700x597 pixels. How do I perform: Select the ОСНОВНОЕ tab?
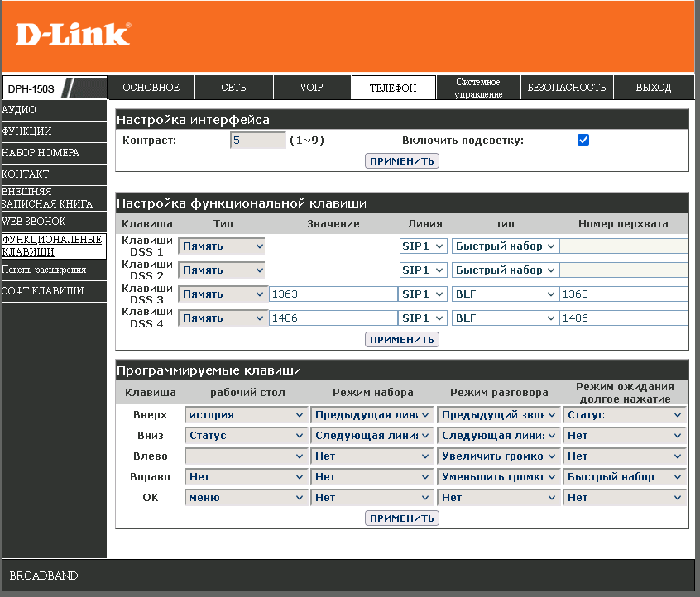coord(151,88)
